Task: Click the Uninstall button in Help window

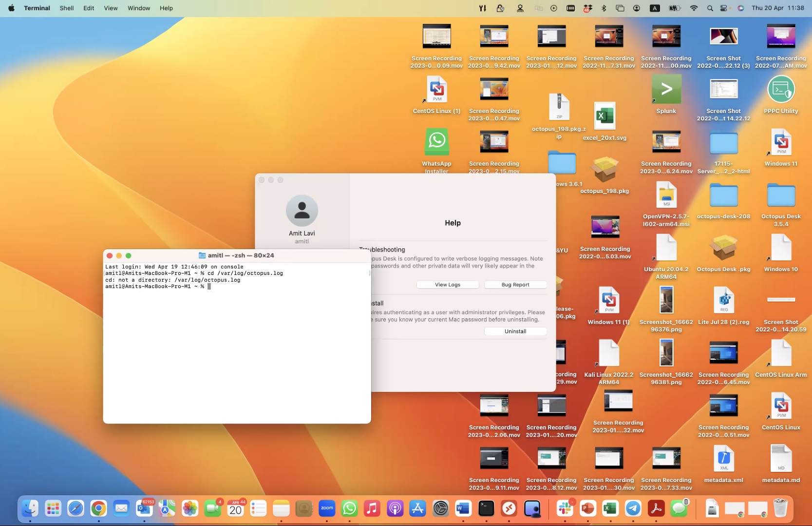Action: point(515,331)
